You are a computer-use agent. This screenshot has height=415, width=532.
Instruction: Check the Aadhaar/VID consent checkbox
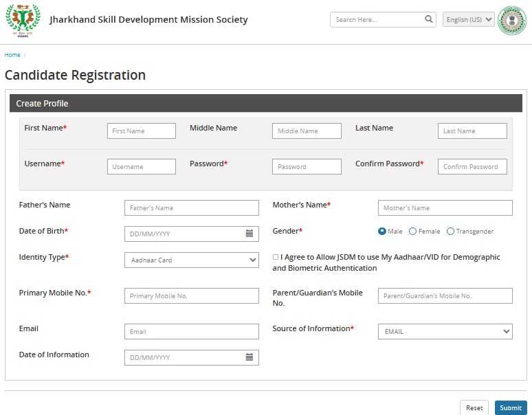[x=276, y=257]
